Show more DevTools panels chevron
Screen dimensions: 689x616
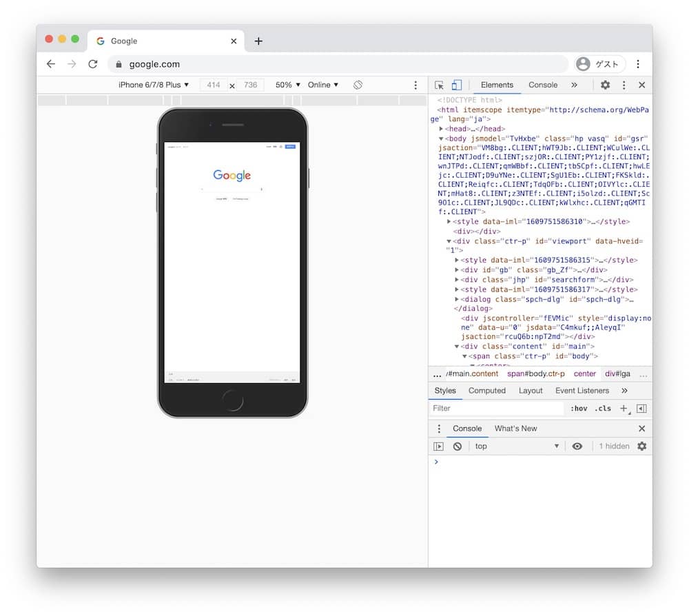[574, 85]
